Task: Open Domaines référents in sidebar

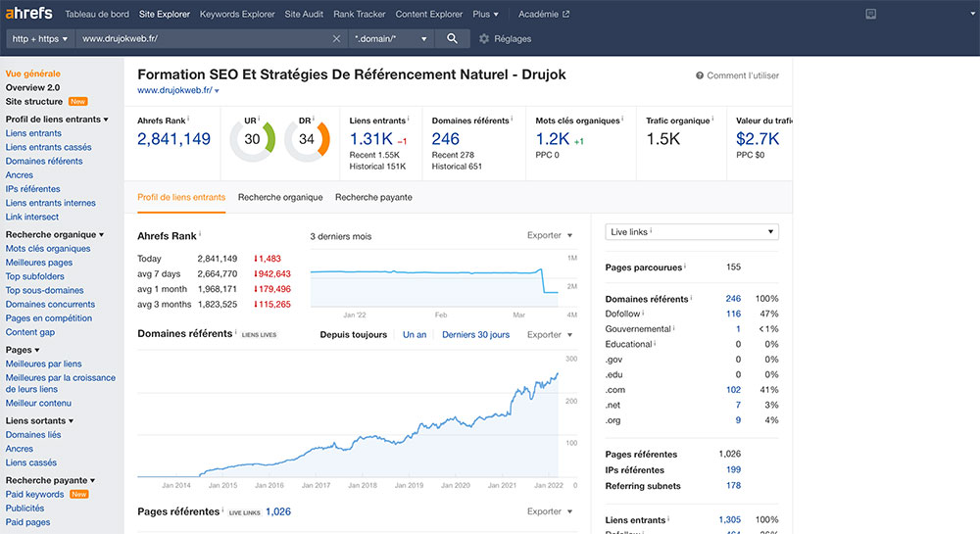Action: click(44, 161)
